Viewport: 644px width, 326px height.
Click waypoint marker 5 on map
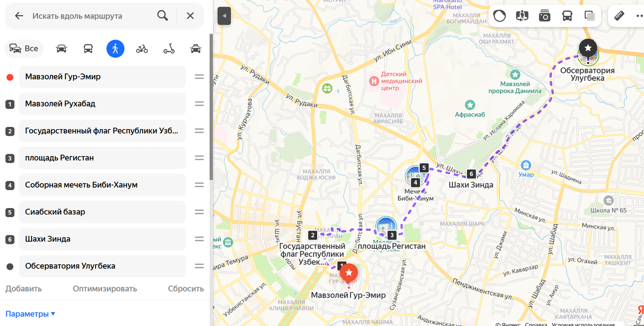424,168
